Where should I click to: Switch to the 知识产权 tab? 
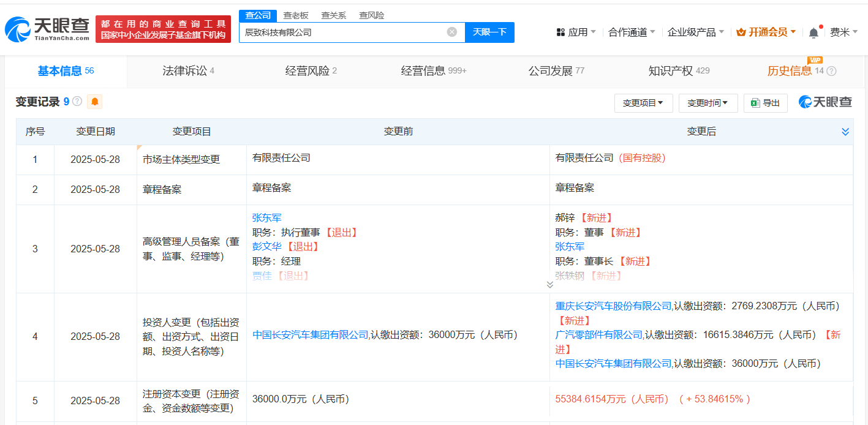pyautogui.click(x=679, y=71)
